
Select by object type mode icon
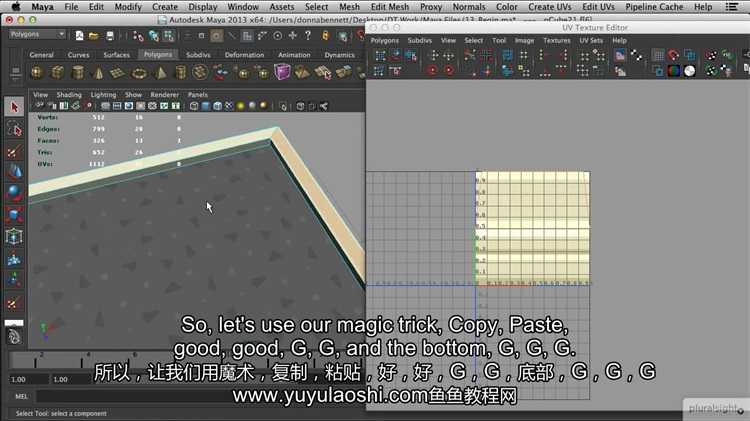pyautogui.click(x=154, y=35)
